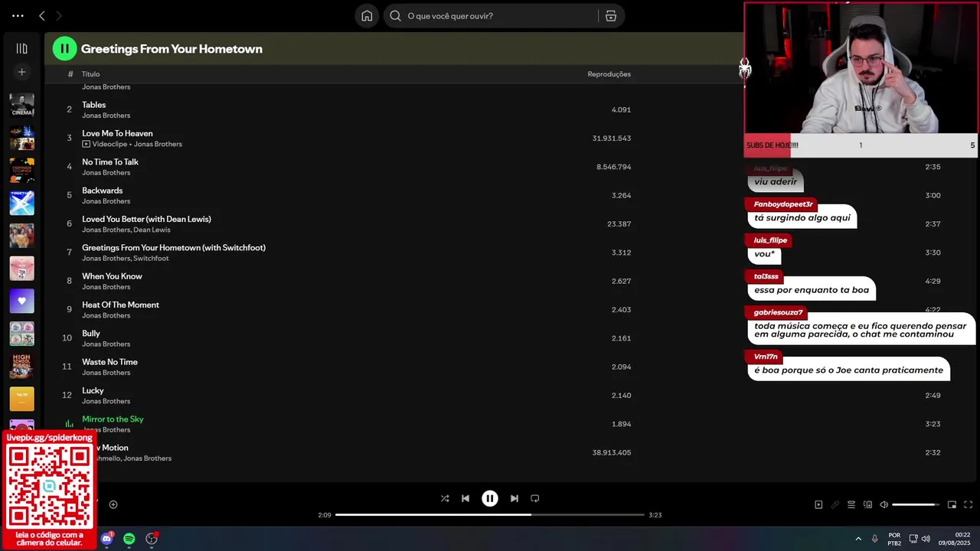The width and height of the screenshot is (980, 551).
Task: Open the High School Musical sidebar thumbnail
Action: pyautogui.click(x=21, y=366)
